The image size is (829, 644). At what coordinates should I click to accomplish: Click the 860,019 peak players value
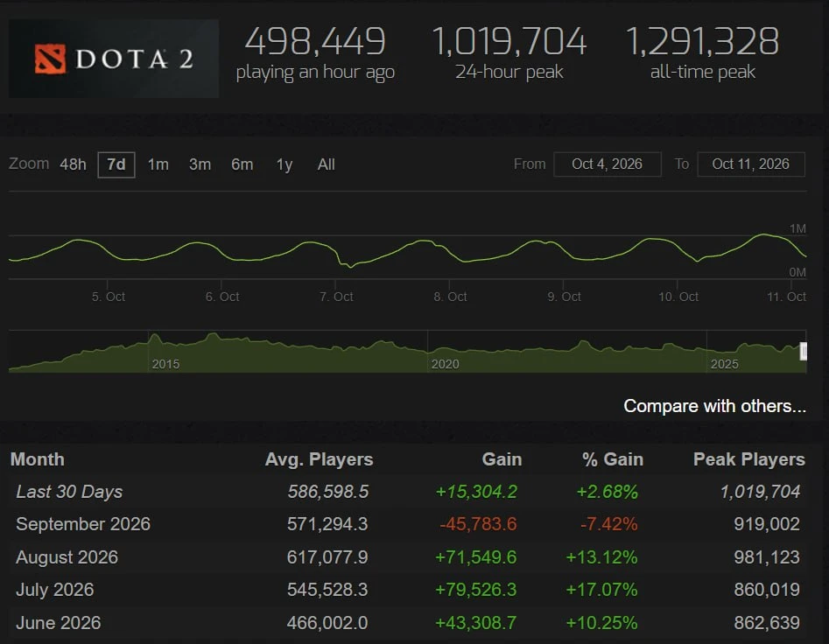pyautogui.click(x=767, y=590)
